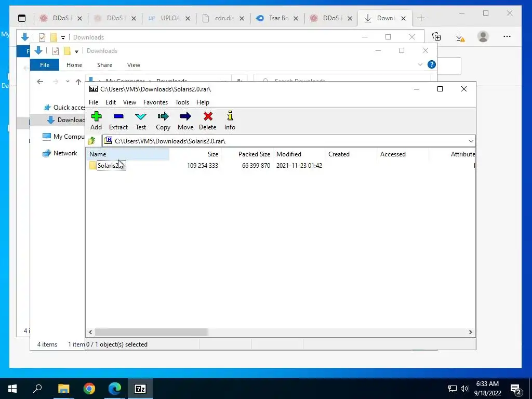
Task: Click the scroll right arrow in 7-Zip
Action: click(x=470, y=332)
